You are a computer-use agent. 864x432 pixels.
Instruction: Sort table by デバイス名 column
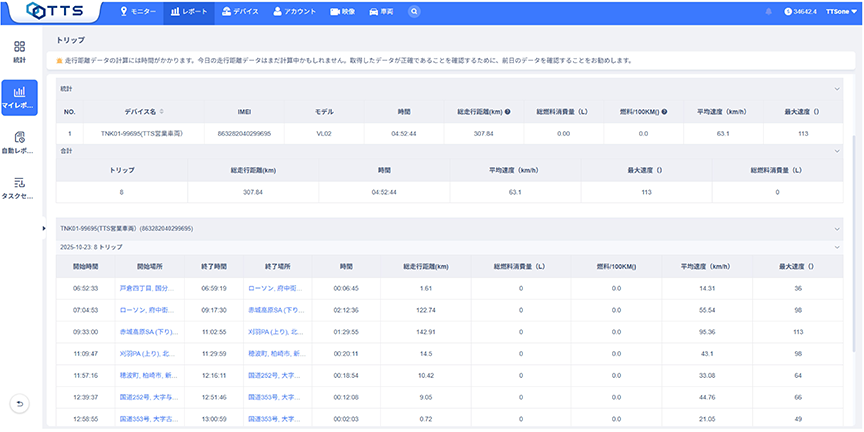162,112
